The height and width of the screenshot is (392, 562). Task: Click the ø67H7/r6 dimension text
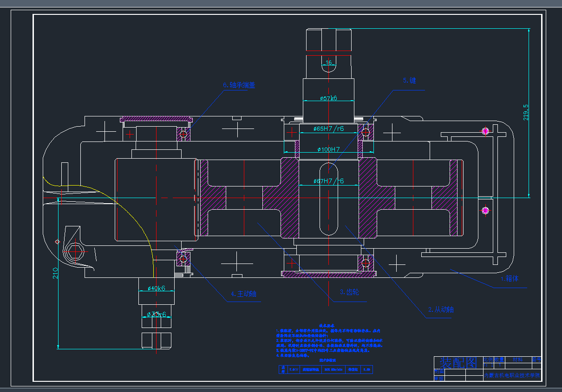click(328, 181)
